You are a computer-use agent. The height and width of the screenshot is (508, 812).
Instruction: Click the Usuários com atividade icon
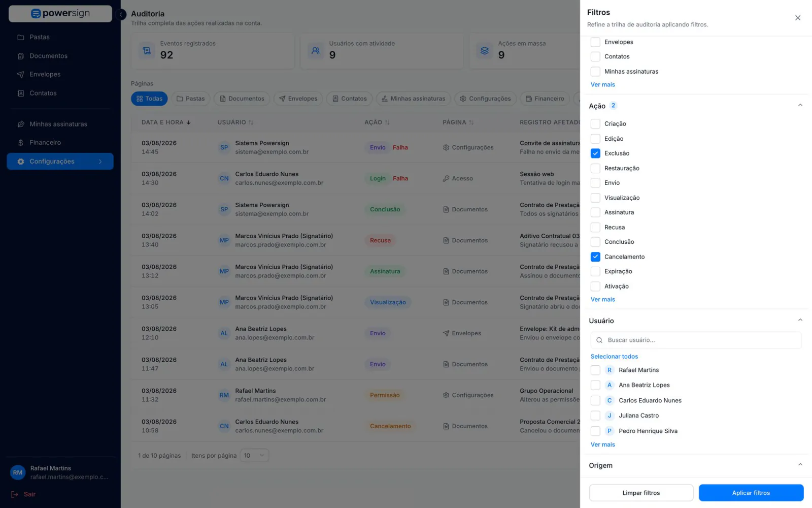pyautogui.click(x=316, y=51)
